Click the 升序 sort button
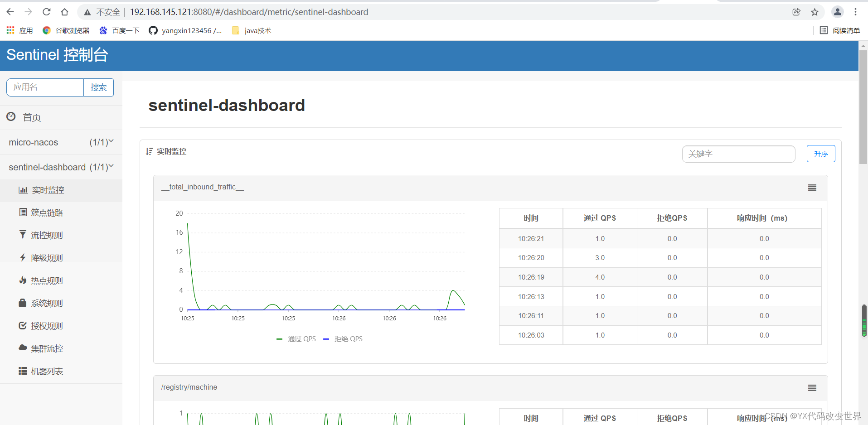Image resolution: width=868 pixels, height=425 pixels. (820, 154)
